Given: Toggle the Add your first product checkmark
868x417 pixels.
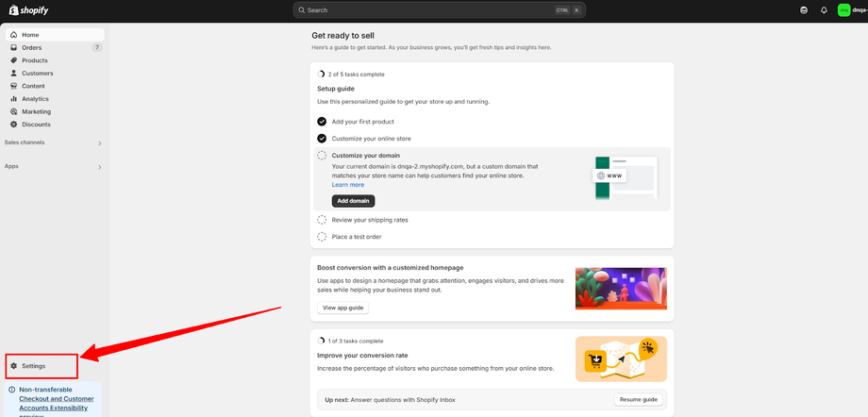Looking at the screenshot, I should coord(322,122).
